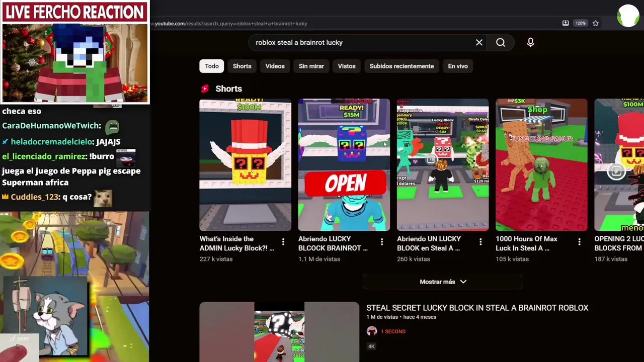Select the En vivo filter chip
The height and width of the screenshot is (362, 644).
pos(458,66)
